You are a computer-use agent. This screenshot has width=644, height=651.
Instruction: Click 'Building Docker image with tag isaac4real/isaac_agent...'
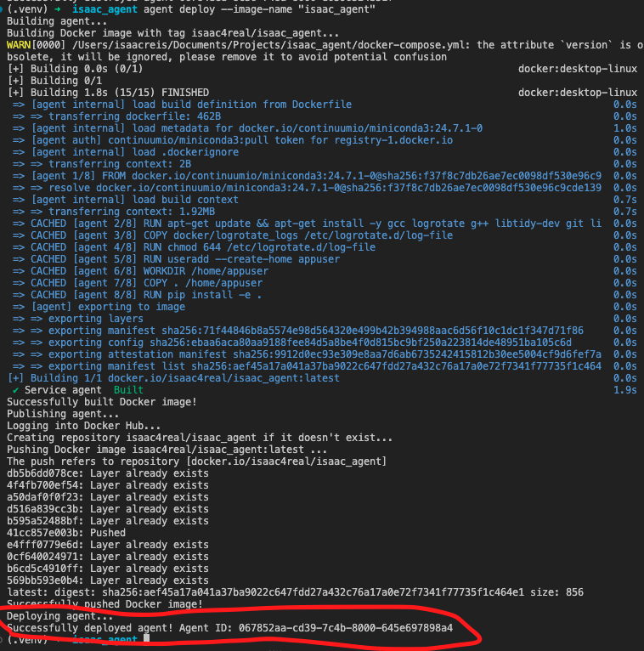[x=172, y=33]
